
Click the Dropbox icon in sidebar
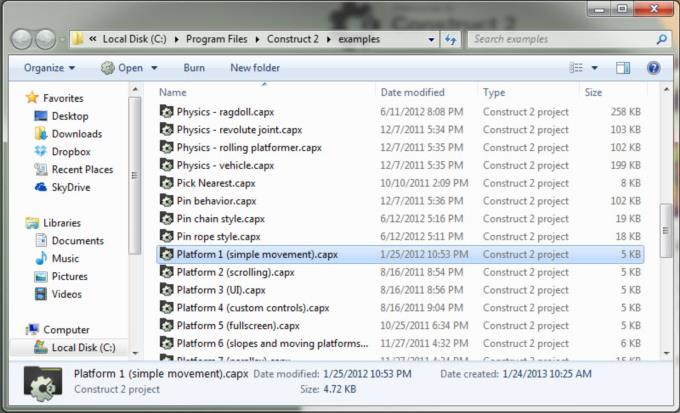tap(41, 151)
